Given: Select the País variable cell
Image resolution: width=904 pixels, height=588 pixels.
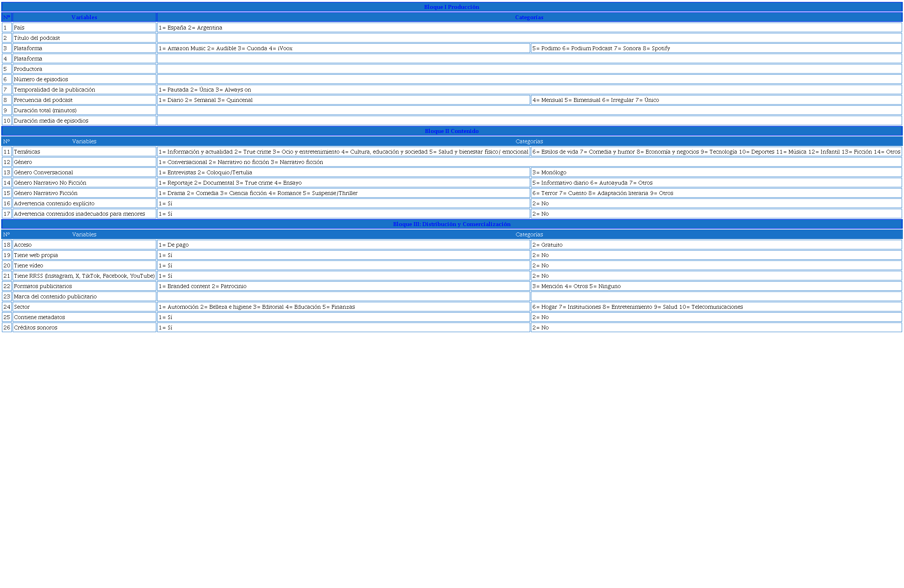Looking at the screenshot, I should (x=84, y=28).
